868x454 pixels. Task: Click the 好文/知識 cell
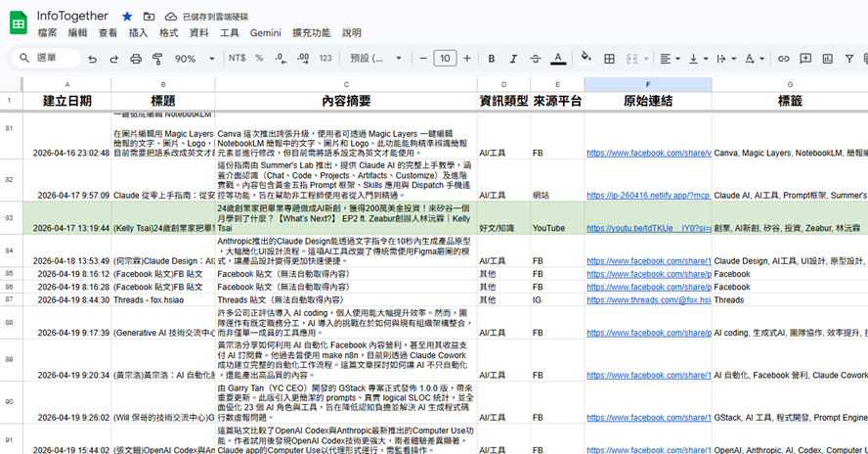tap(503, 218)
